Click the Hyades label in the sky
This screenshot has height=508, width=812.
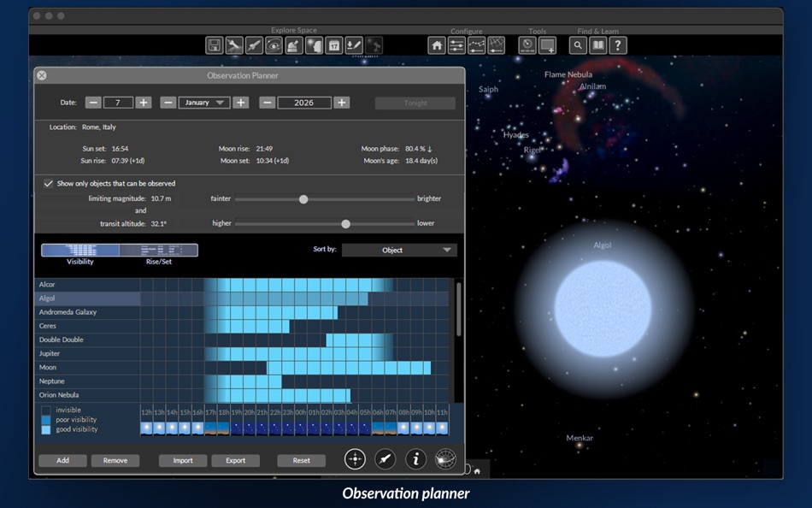(515, 135)
